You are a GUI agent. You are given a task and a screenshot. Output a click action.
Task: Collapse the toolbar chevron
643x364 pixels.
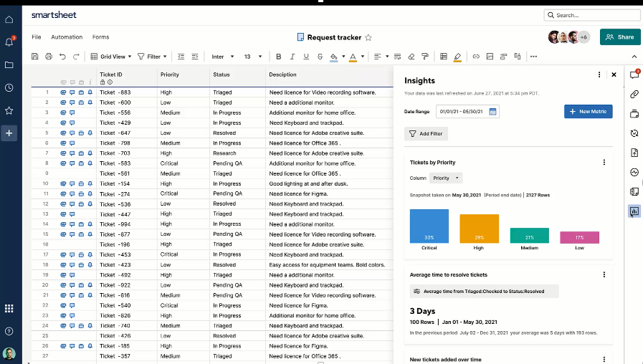coord(634,57)
